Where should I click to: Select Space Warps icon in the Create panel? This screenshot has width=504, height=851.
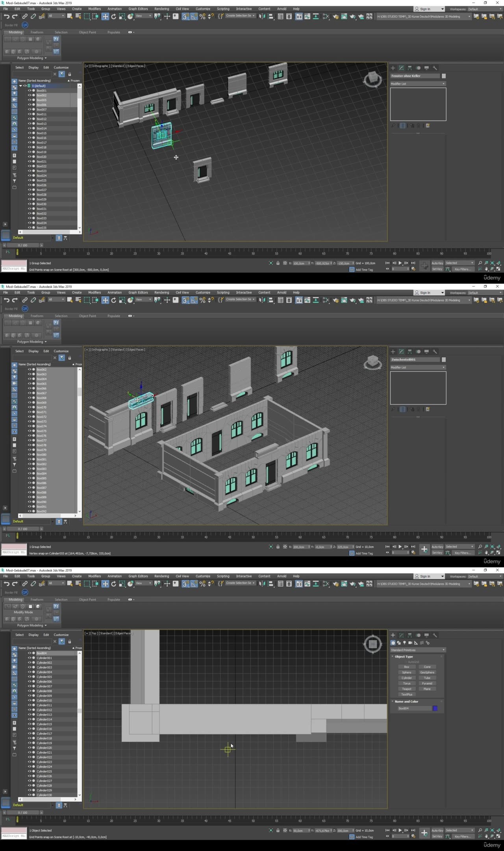click(422, 643)
